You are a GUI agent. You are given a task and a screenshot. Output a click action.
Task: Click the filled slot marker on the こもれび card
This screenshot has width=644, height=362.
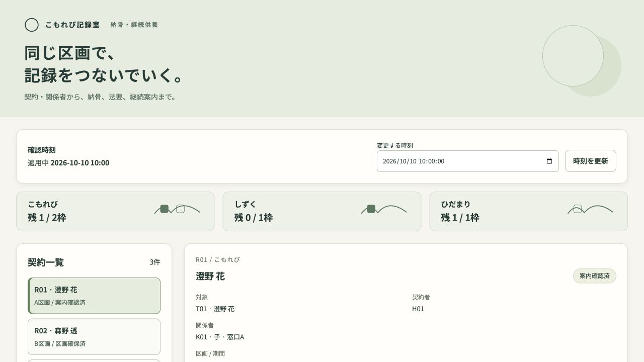click(x=164, y=209)
